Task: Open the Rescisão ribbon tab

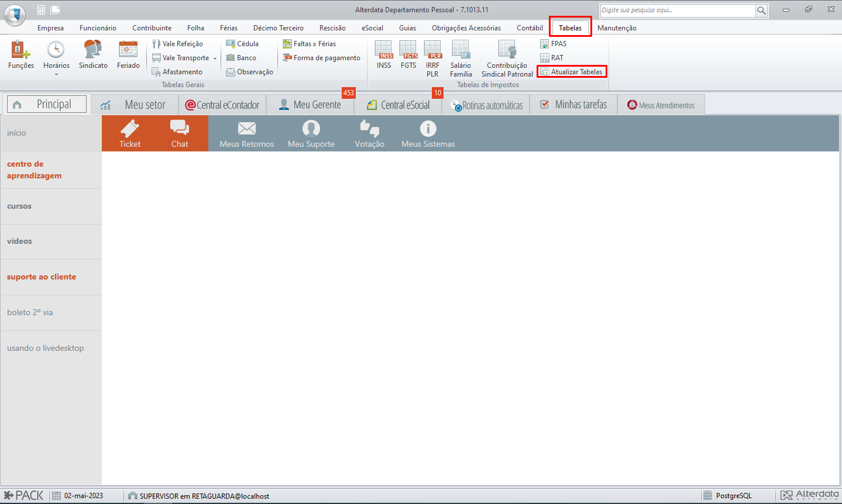Action: tap(332, 28)
